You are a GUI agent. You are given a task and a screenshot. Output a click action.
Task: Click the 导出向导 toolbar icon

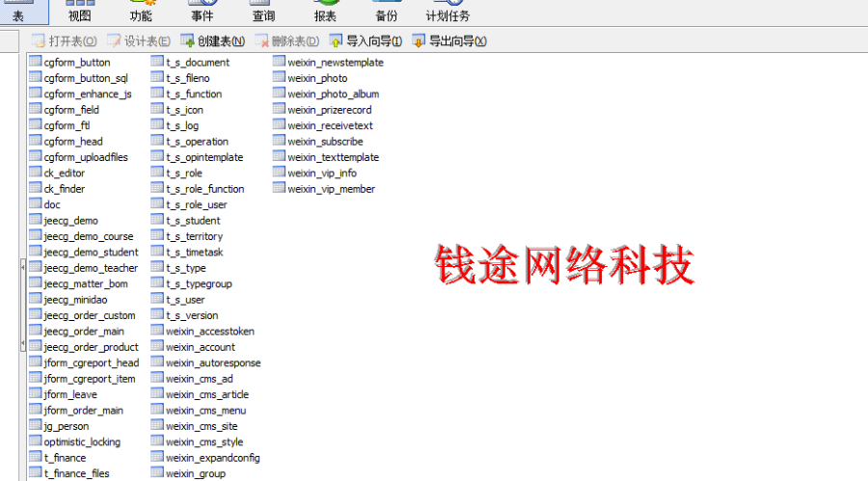click(x=419, y=40)
